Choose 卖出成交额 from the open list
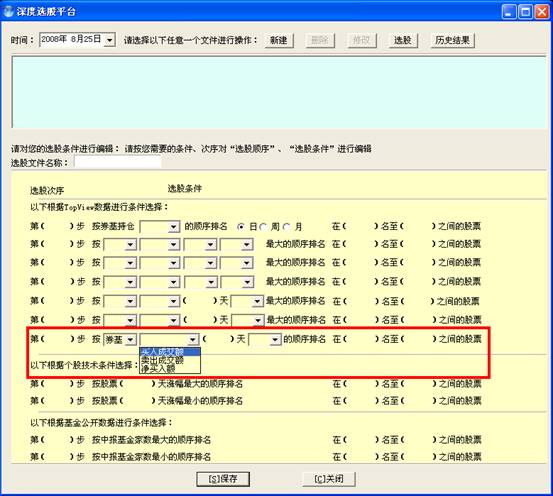The width and height of the screenshot is (553, 496). click(170, 360)
